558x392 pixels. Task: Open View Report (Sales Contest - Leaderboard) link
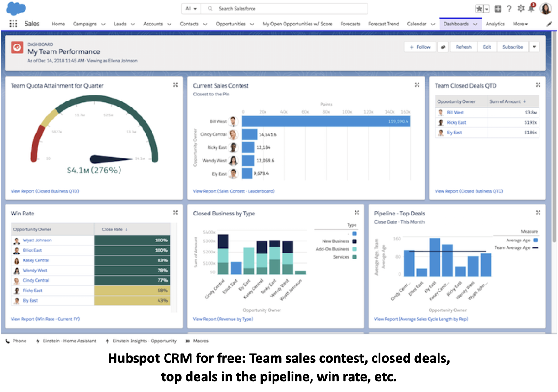click(234, 191)
